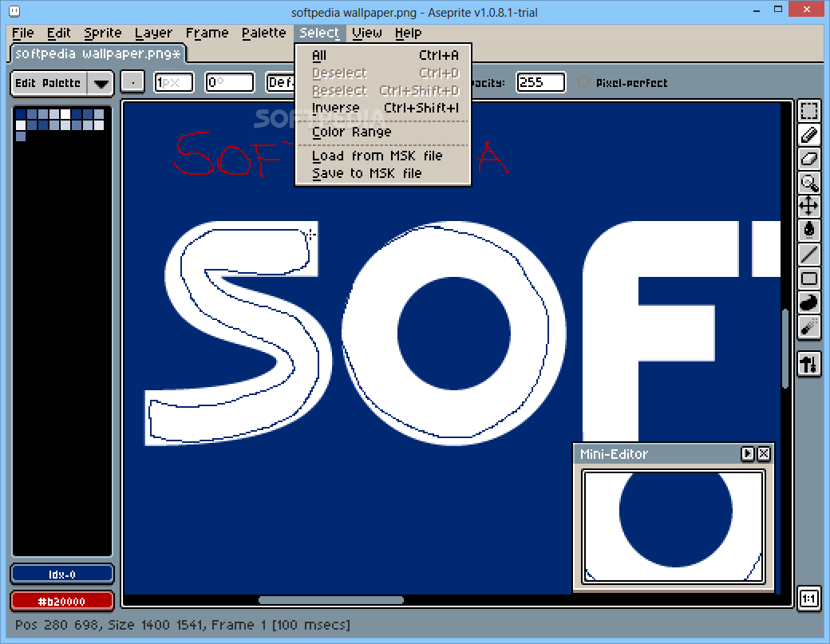Play animation in Mini-Editor
This screenshot has width=830, height=644.
tap(748, 453)
